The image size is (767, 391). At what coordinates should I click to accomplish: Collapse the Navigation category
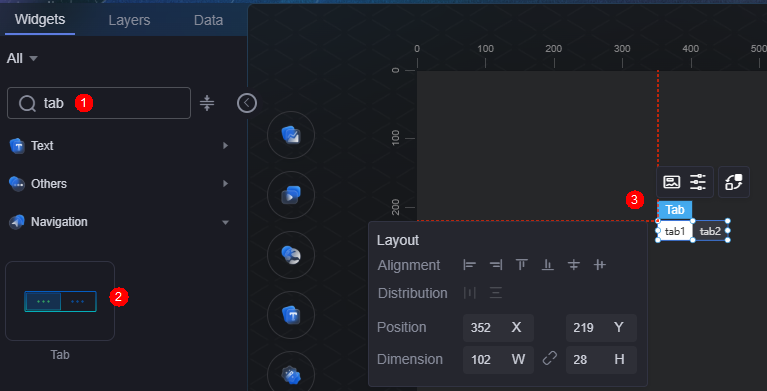pyautogui.click(x=119, y=222)
